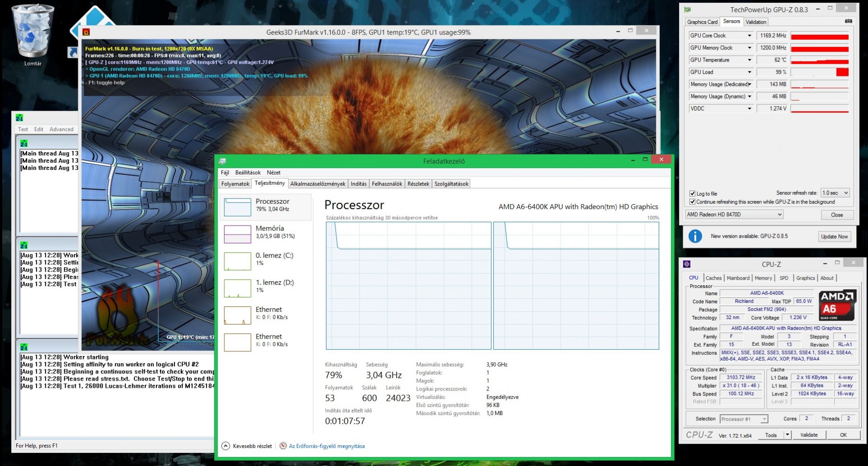Open the GPU Load sensor dropdown

click(749, 72)
